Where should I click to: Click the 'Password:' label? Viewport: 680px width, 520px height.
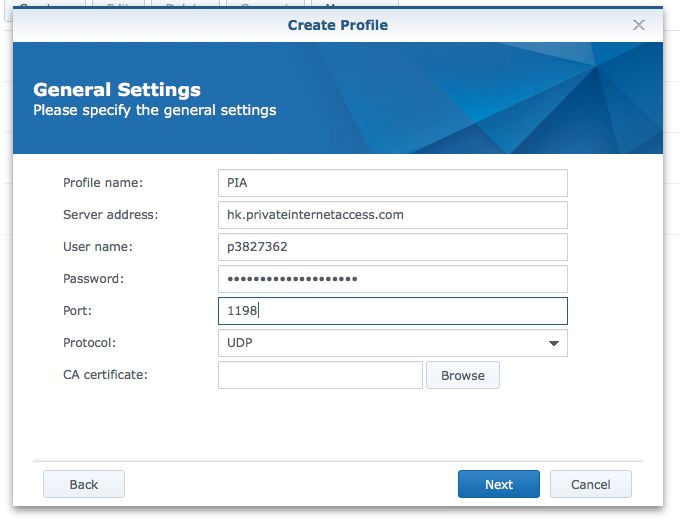pyautogui.click(x=93, y=279)
